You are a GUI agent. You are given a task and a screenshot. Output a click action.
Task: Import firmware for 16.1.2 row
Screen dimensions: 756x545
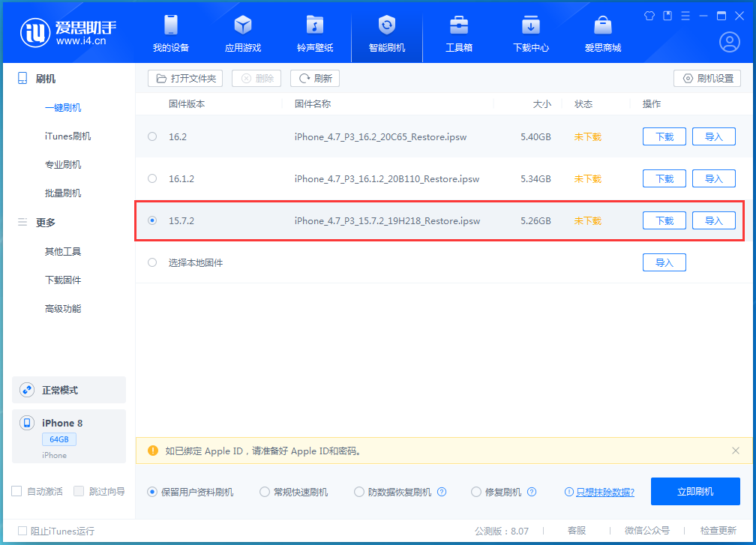pyautogui.click(x=714, y=178)
